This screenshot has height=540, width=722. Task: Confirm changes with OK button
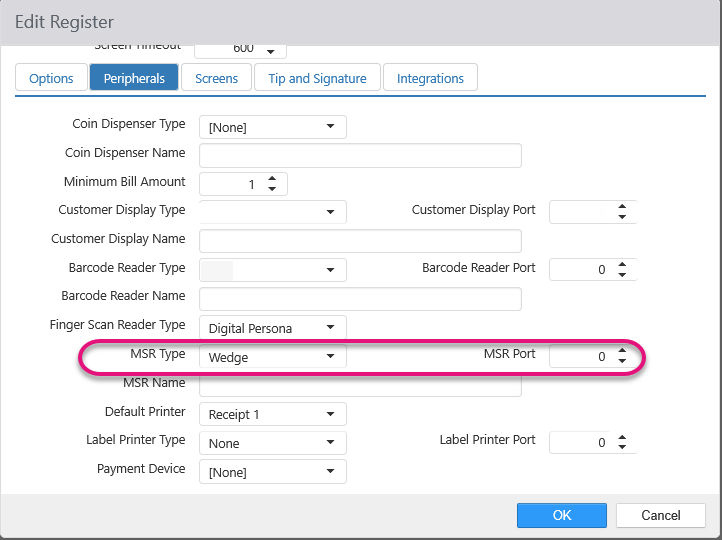[562, 515]
